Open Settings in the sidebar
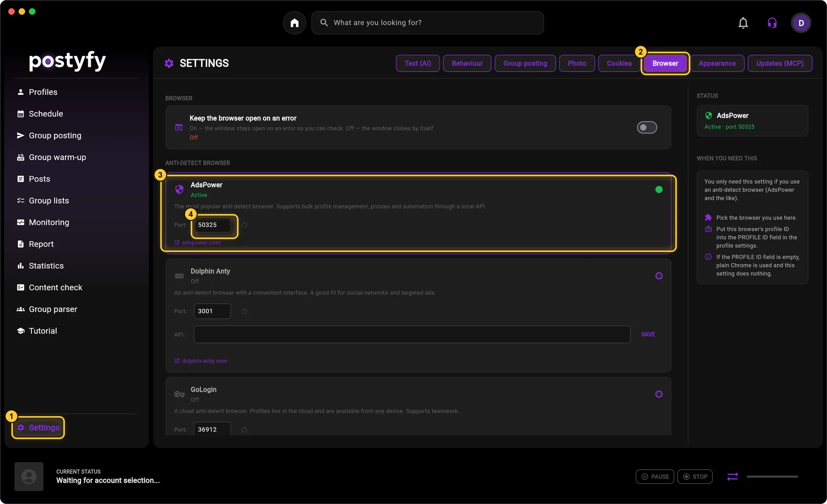This screenshot has width=827, height=504. click(38, 428)
